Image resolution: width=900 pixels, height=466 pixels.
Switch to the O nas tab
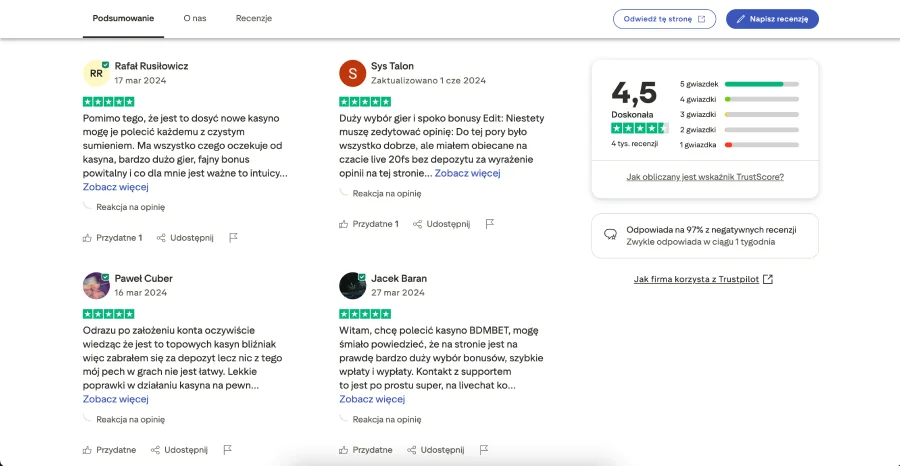(x=195, y=18)
